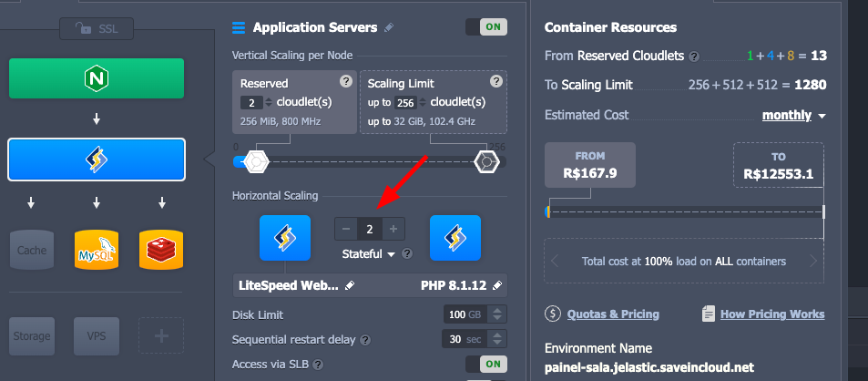Add the Storage node
This screenshot has height=381, width=868.
point(32,335)
